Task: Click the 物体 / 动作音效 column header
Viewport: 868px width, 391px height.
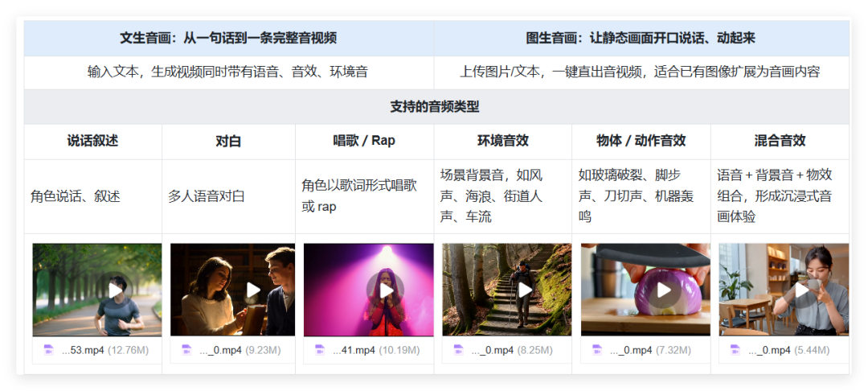Action: (641, 142)
